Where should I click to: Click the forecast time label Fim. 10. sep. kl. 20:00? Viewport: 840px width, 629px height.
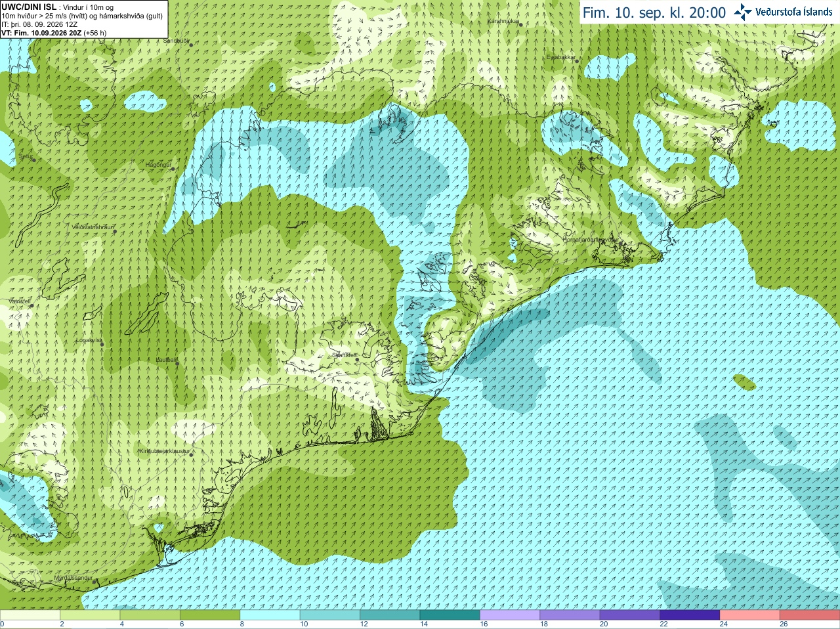coord(654,12)
